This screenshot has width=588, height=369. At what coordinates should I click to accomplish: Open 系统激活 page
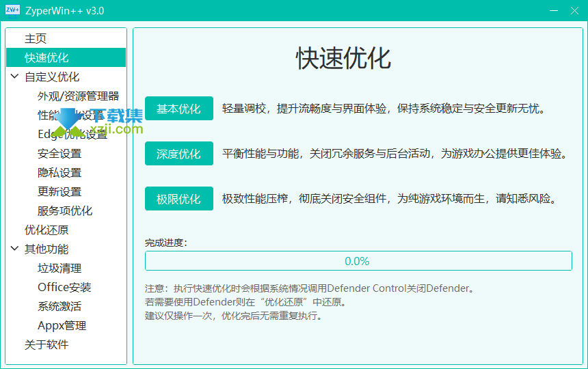point(59,306)
